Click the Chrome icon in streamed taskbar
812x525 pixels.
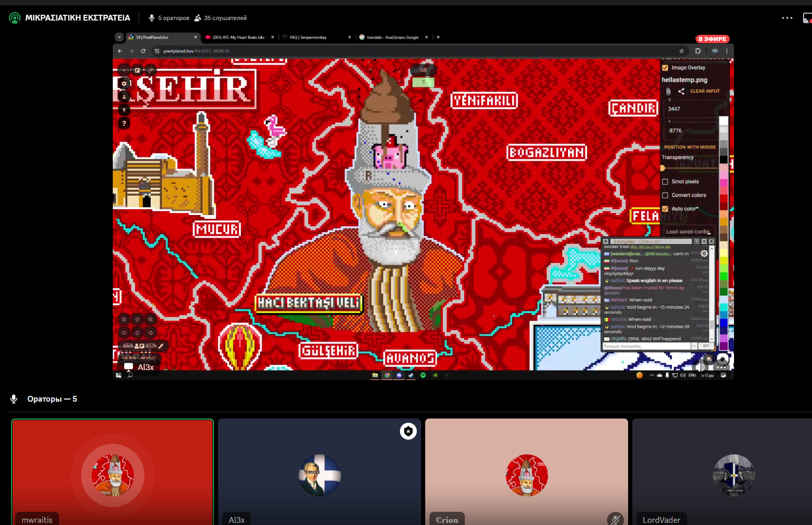(x=387, y=375)
